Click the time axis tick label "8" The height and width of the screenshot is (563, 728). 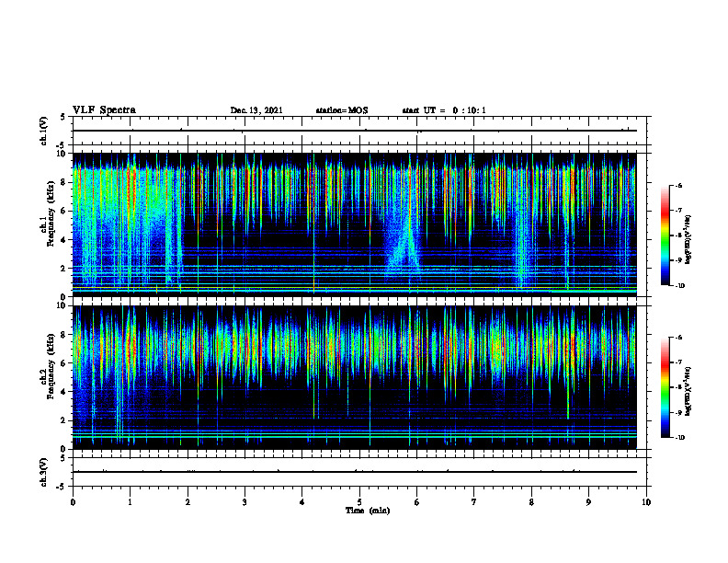point(531,502)
